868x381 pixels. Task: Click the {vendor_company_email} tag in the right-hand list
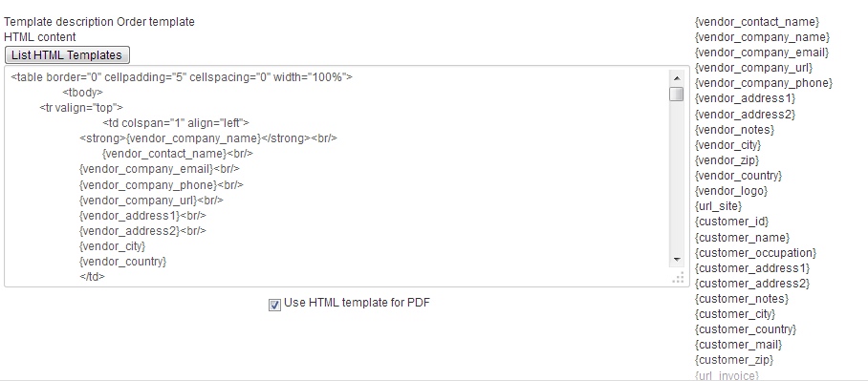762,53
